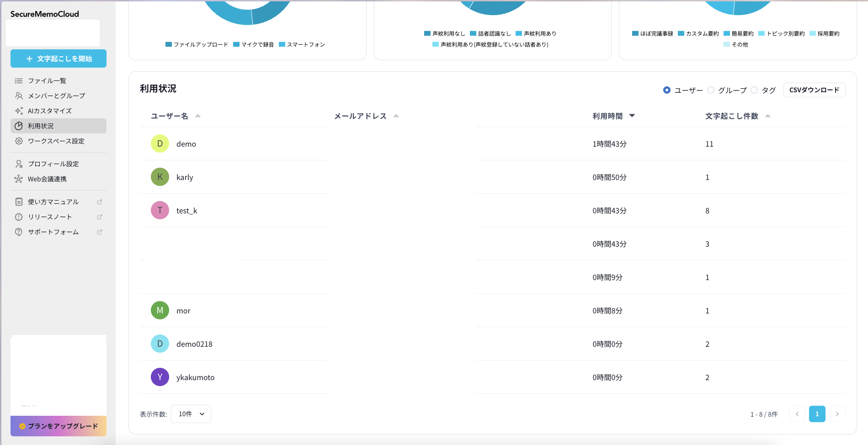
Task: Start transcription with 文字起こしを開始 button
Action: tap(58, 58)
